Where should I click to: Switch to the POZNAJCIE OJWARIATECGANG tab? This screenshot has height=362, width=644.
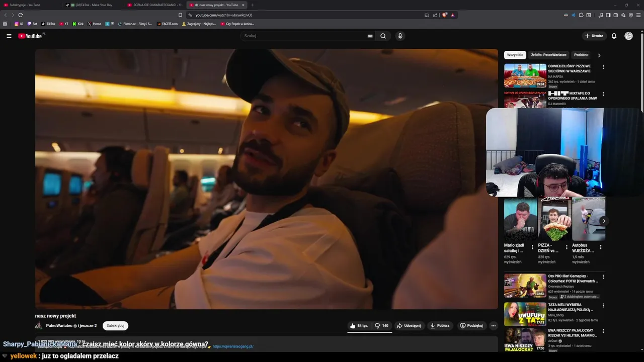pos(155,5)
